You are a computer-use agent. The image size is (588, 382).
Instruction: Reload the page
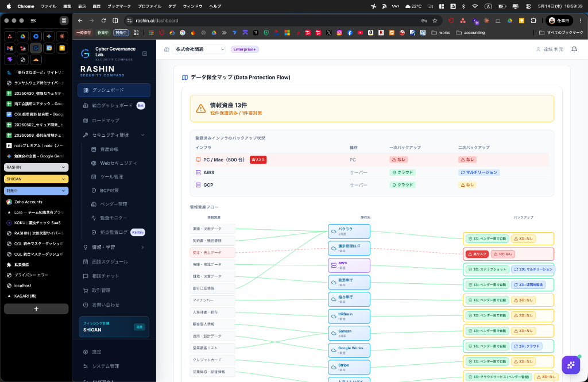pyautogui.click(x=103, y=21)
